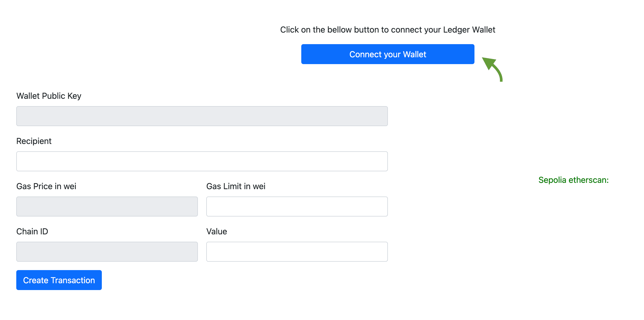Click inside the Recipient input field
Screen dimensions: 644x320
[x=202, y=161]
